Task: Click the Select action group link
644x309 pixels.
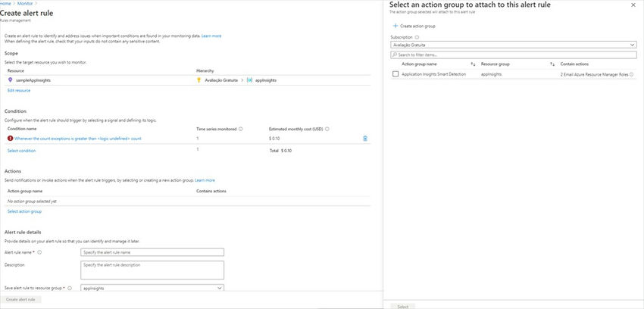Action: tap(25, 211)
